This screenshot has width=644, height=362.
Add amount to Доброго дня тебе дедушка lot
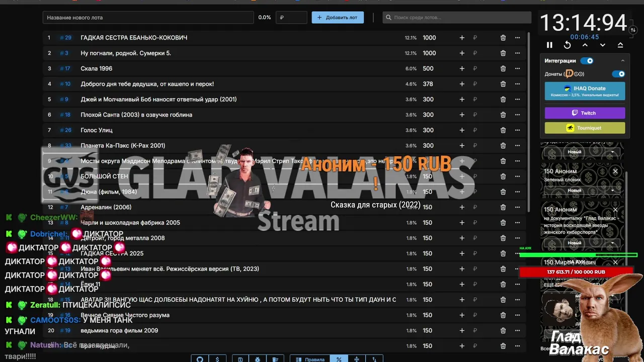click(x=462, y=84)
